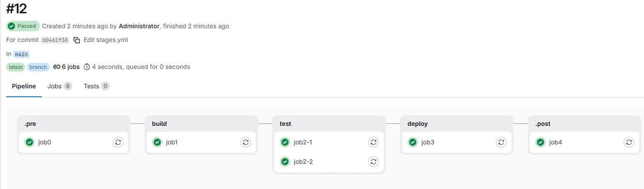Click the Passed status badge

click(x=23, y=26)
